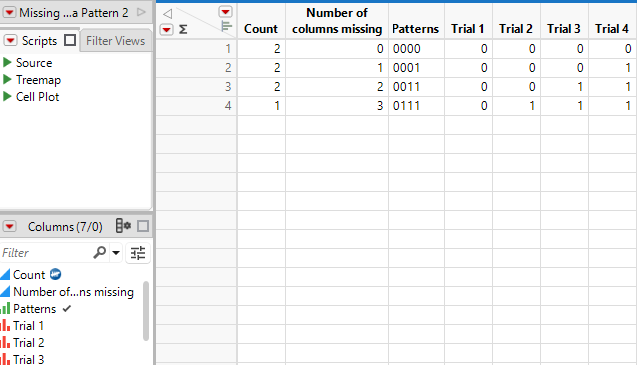Viewport: 637px width, 365px height.
Task: Open the Scripts red triangle menu
Action: 11,40
